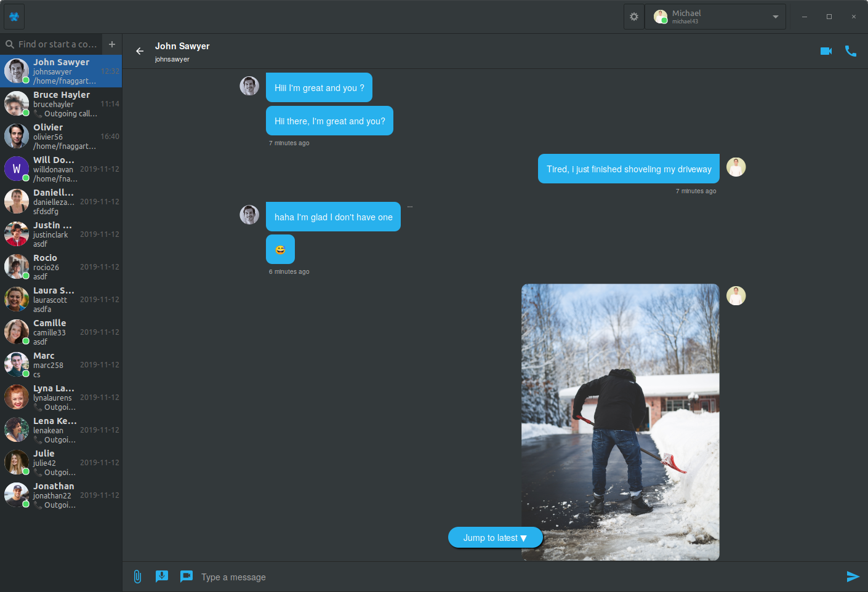868x592 pixels.
Task: Click Jump to latest button
Action: pos(495,538)
